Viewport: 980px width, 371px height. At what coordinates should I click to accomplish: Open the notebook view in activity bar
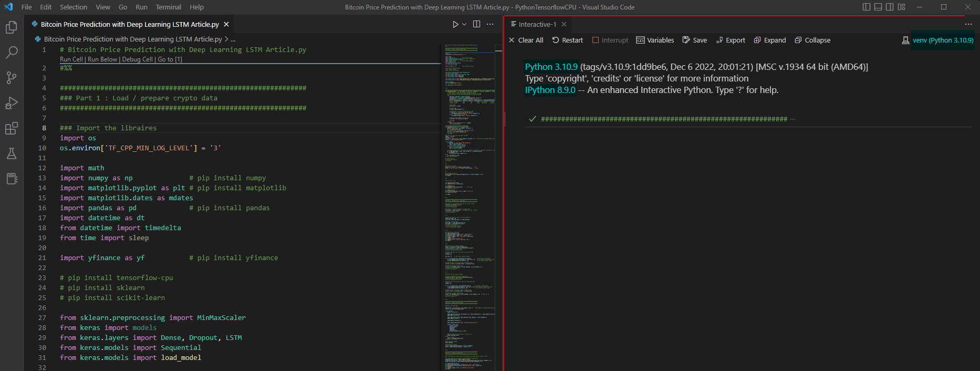(12, 179)
